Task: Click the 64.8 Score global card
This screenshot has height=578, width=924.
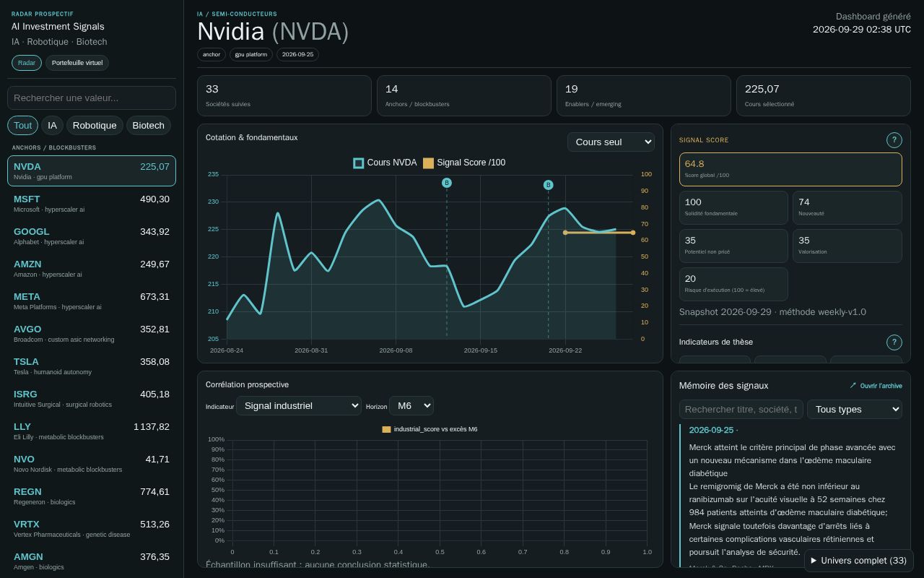Action: coord(790,169)
